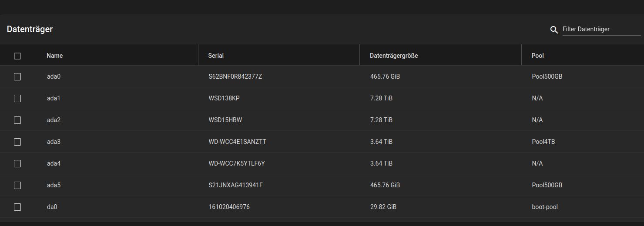The image size is (644, 226).
Task: Click the boot-pool entry for da0
Action: [544, 207]
